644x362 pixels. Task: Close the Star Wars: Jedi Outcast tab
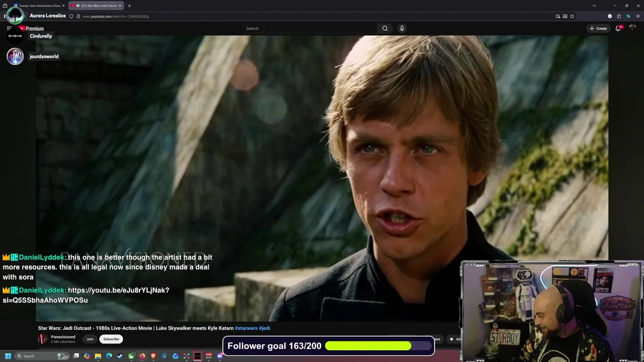tap(120, 6)
